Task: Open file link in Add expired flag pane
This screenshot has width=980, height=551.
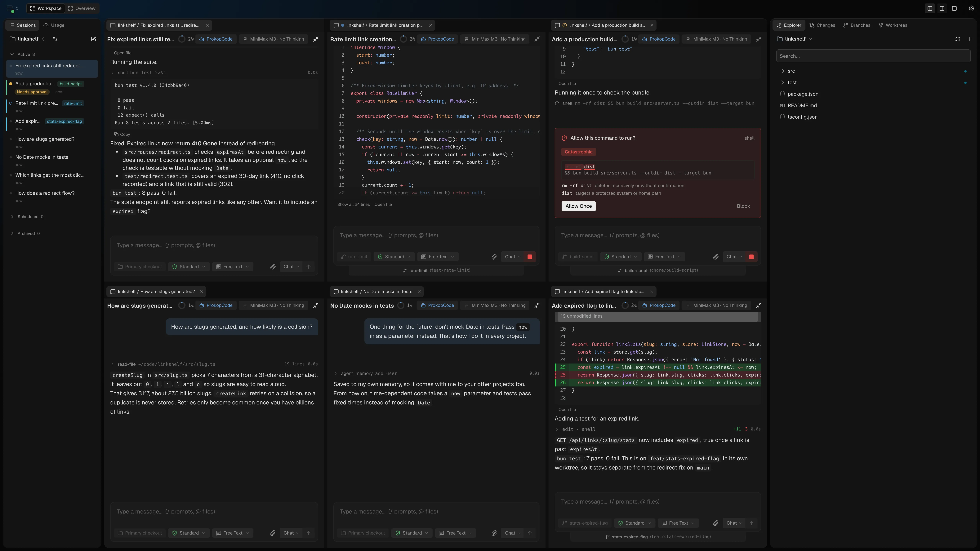Action: pyautogui.click(x=567, y=410)
